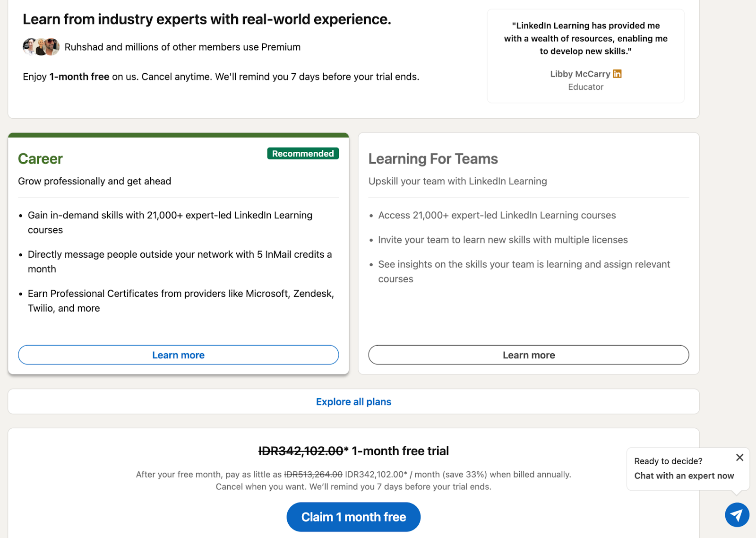
Task: Click the "Learn from industry experts" headline
Action: (x=207, y=19)
